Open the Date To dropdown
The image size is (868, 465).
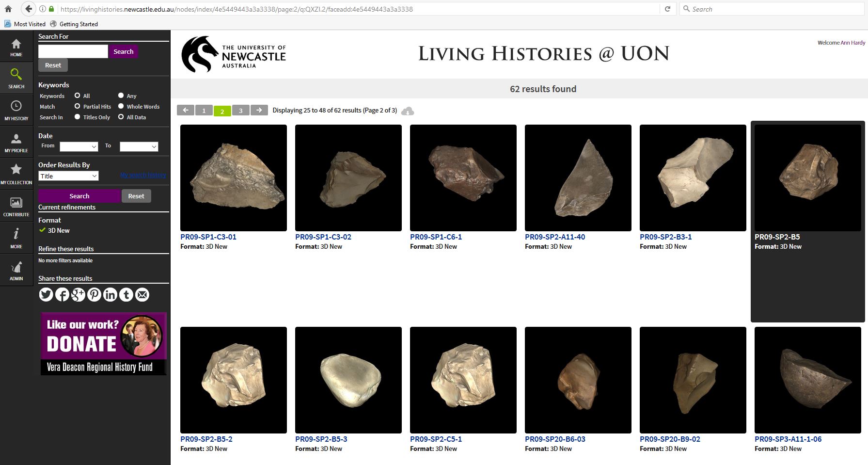click(x=139, y=146)
